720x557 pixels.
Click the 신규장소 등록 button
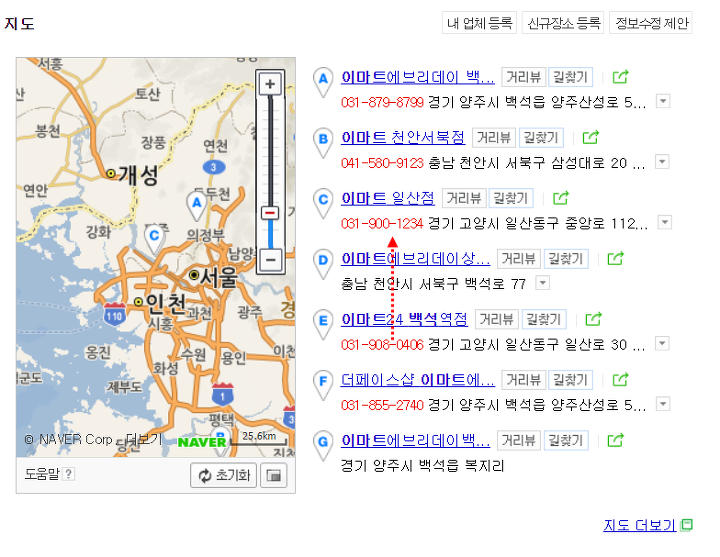[563, 23]
